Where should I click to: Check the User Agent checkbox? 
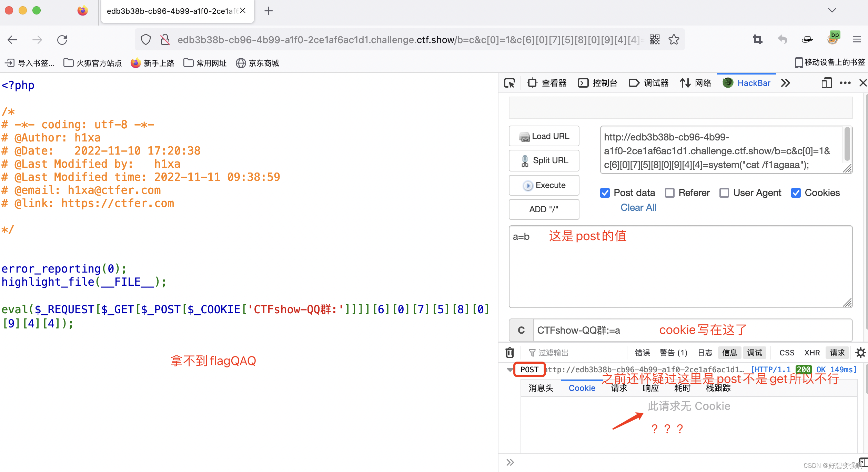pos(724,193)
